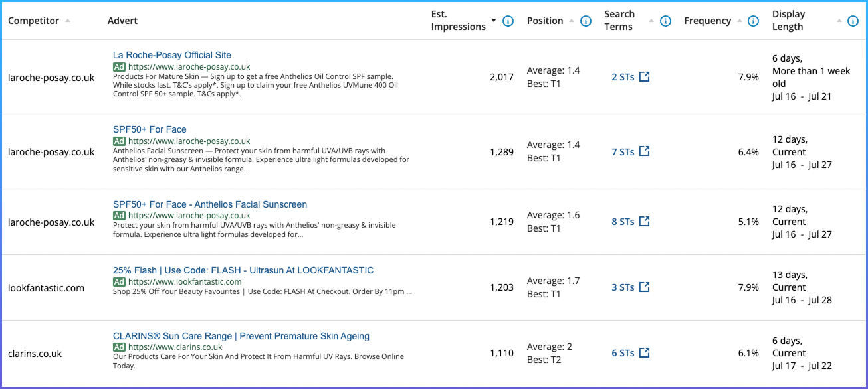
Task: Select lookfantastic.com competitor cell
Action: coord(46,287)
